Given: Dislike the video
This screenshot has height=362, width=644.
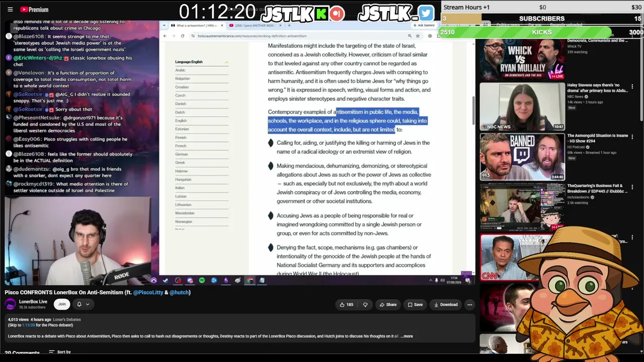Looking at the screenshot, I should [x=365, y=305].
